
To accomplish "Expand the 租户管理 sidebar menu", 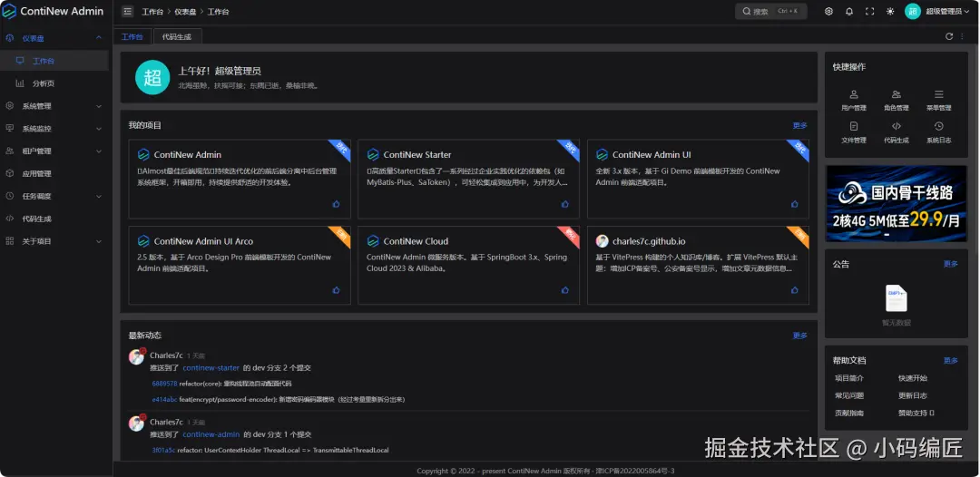I will 54,151.
